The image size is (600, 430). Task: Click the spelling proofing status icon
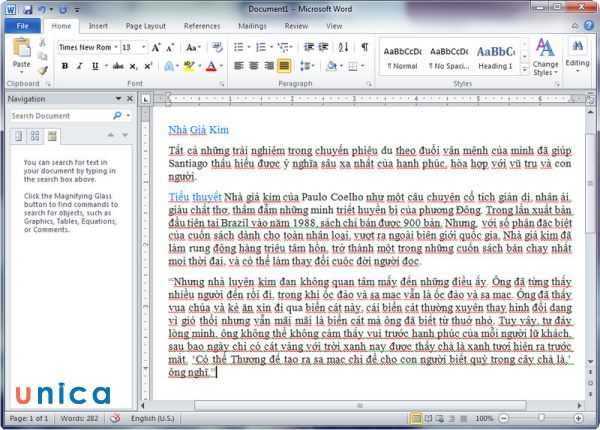point(115,418)
